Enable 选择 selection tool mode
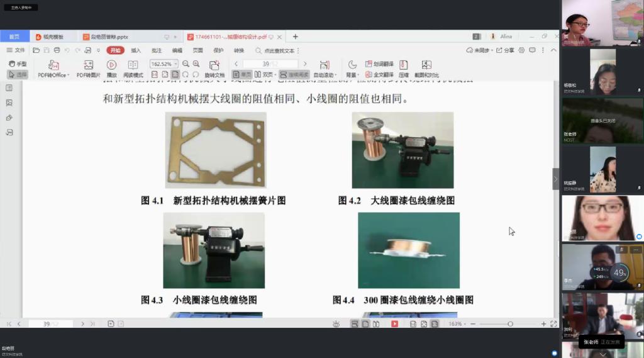Screen dimensions: 644x358 coord(17,74)
